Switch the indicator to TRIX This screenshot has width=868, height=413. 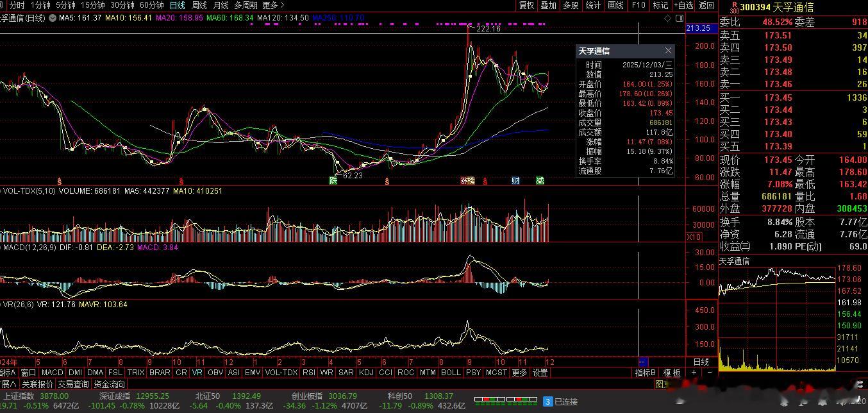click(x=136, y=373)
